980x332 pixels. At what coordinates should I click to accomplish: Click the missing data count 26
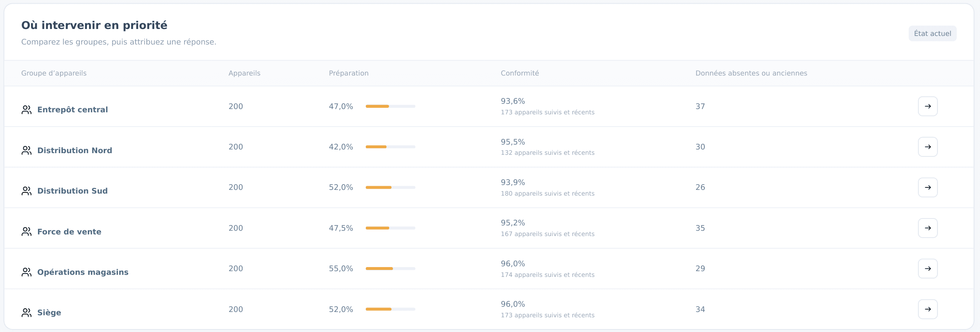[x=700, y=187]
